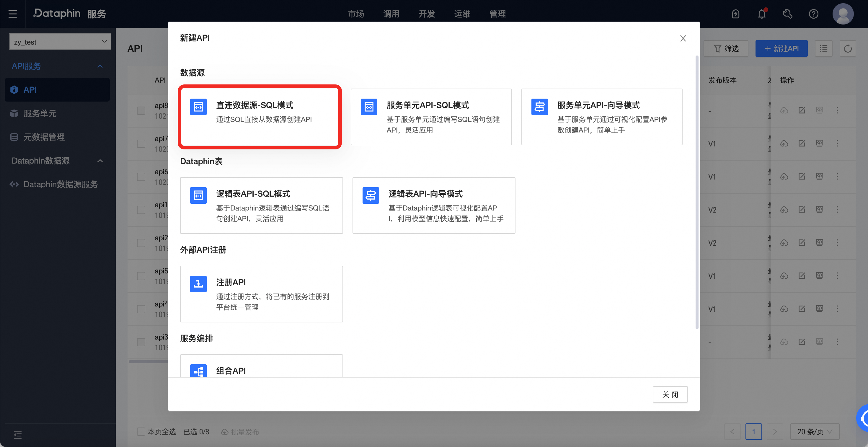
Task: Tick the 本页全选 checkbox
Action: (x=141, y=432)
